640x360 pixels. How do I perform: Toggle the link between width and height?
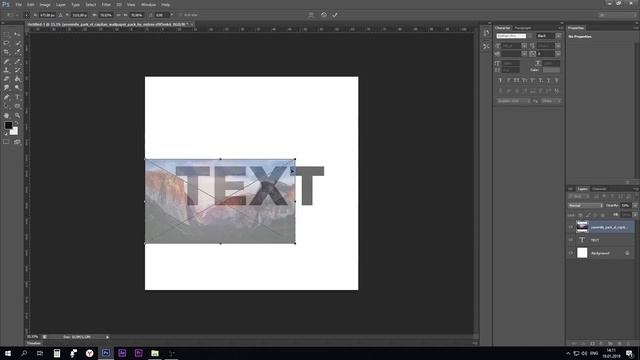point(118,15)
